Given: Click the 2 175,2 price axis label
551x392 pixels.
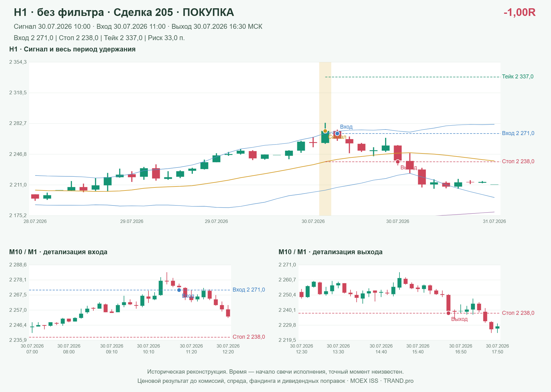Looking at the screenshot, I should (18, 215).
